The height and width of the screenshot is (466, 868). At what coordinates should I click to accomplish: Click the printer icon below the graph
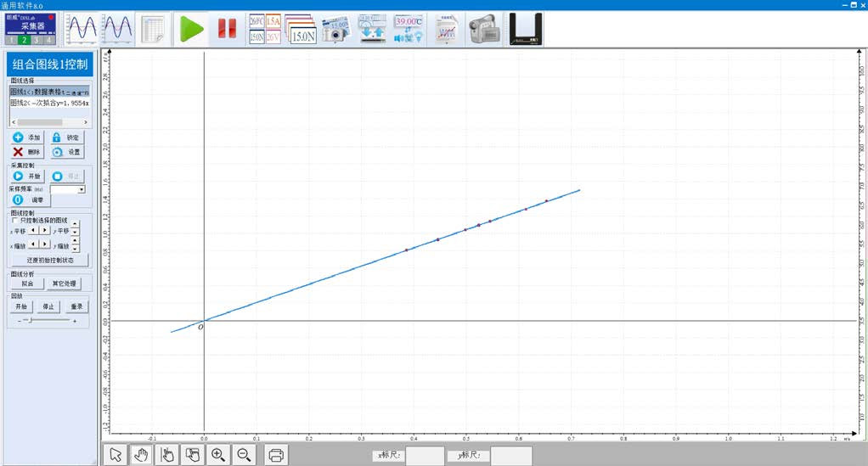tap(276, 455)
